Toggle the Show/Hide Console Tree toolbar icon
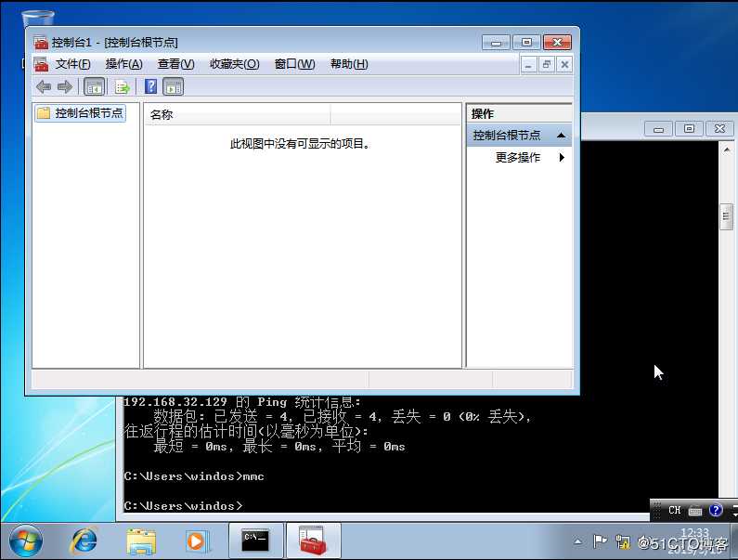738x560 pixels. pyautogui.click(x=94, y=87)
